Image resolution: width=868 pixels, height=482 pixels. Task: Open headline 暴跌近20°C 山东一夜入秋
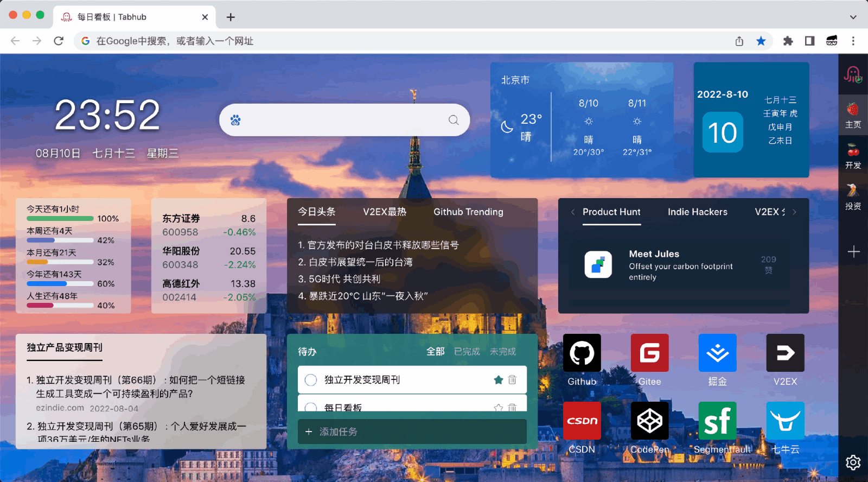[363, 296]
